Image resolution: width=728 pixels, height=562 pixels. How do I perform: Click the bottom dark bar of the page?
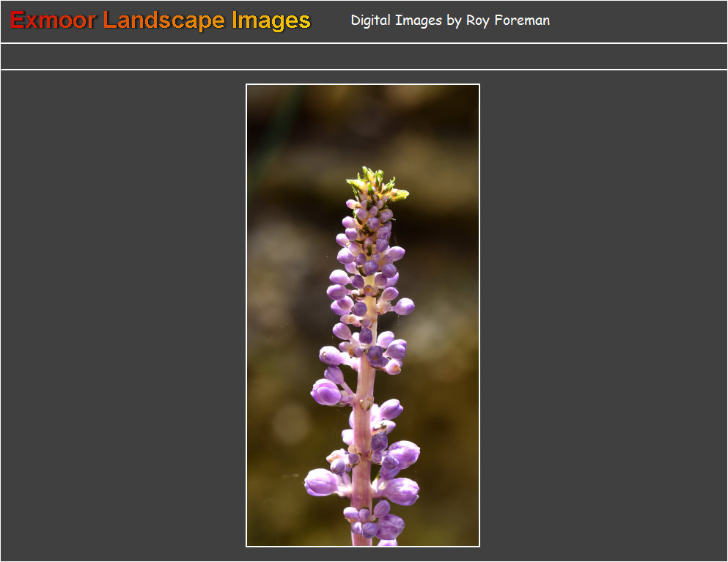click(364, 557)
